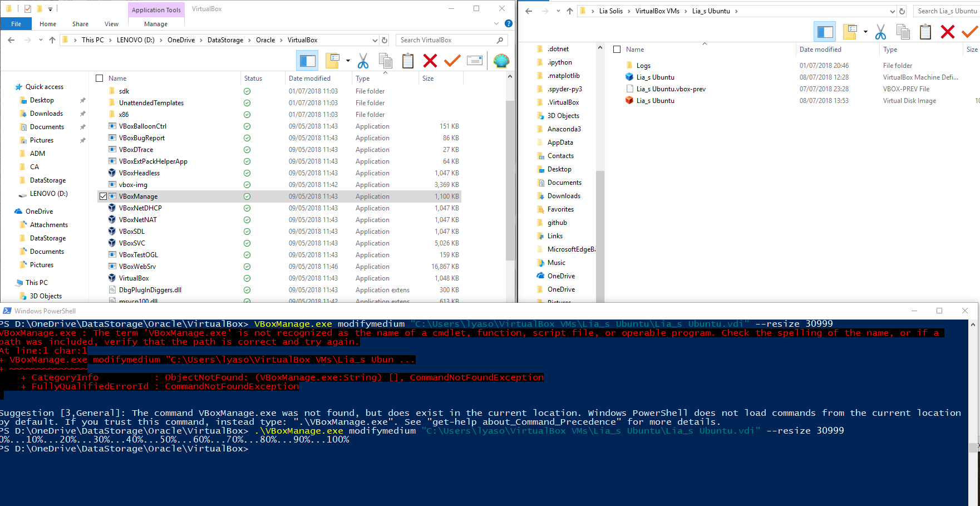Toggle navigation pane in VirtualBox folder window
980x506 pixels.
tap(308, 61)
